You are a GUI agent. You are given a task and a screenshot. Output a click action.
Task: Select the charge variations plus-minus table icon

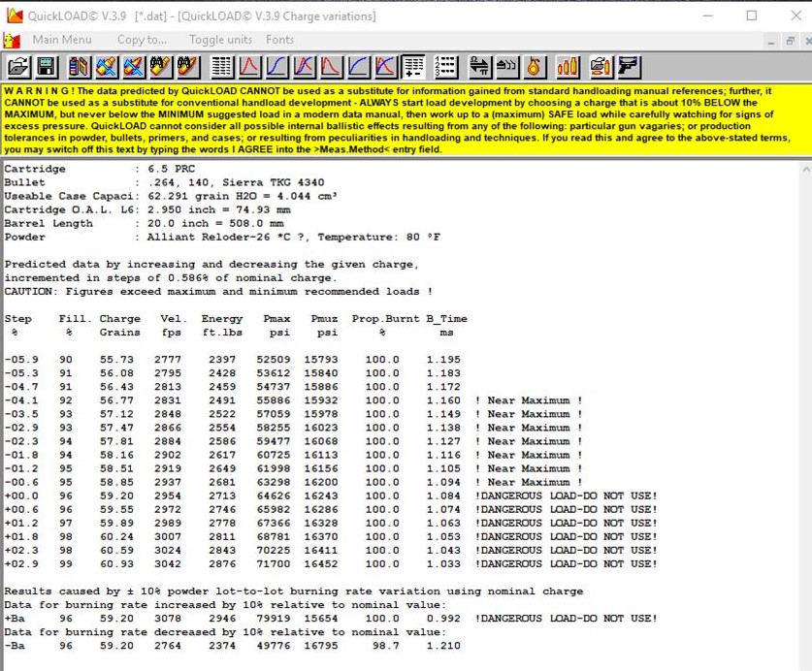coord(412,67)
